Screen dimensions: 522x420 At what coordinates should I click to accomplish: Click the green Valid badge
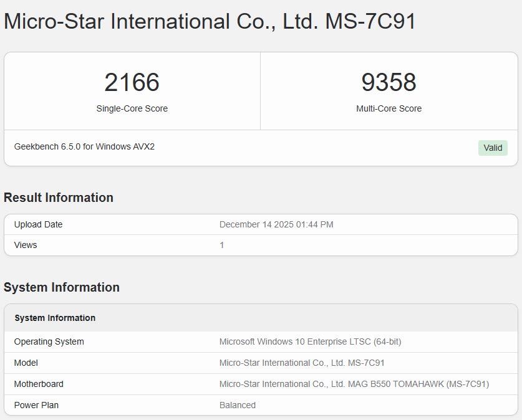point(493,148)
